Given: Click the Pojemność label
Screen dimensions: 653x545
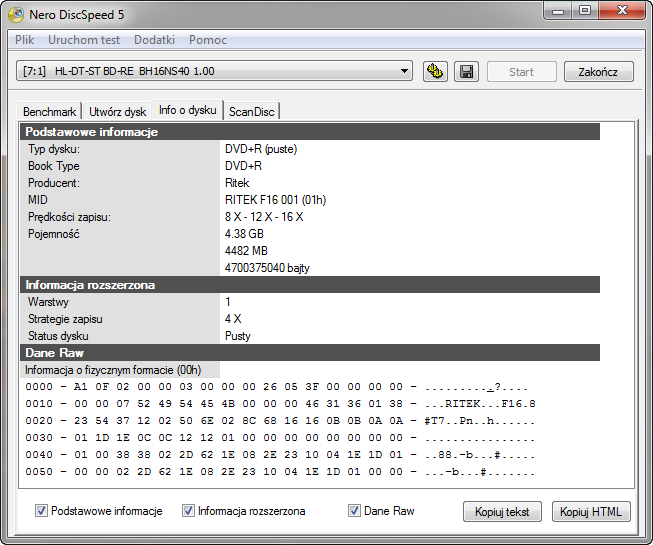Looking at the screenshot, I should click(53, 234).
